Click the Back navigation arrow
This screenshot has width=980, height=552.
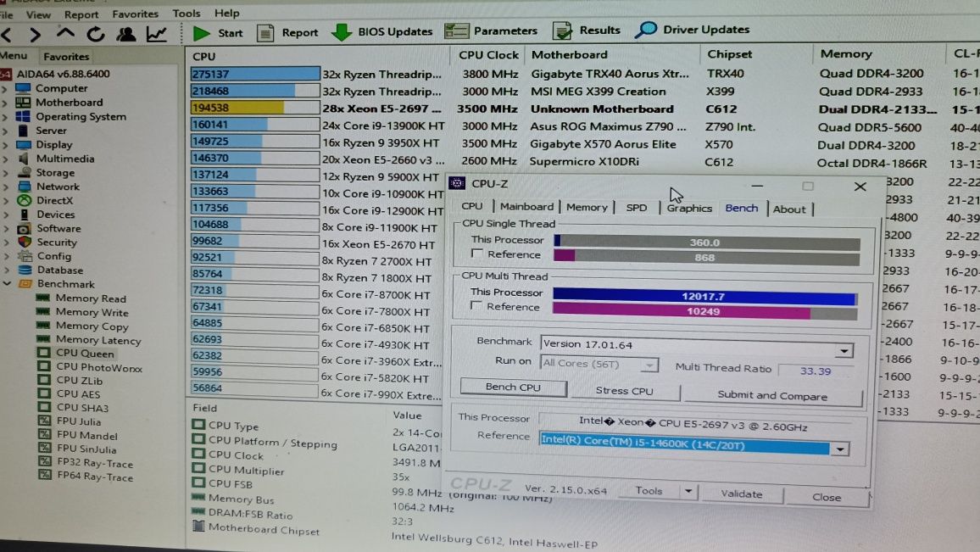pyautogui.click(x=7, y=35)
